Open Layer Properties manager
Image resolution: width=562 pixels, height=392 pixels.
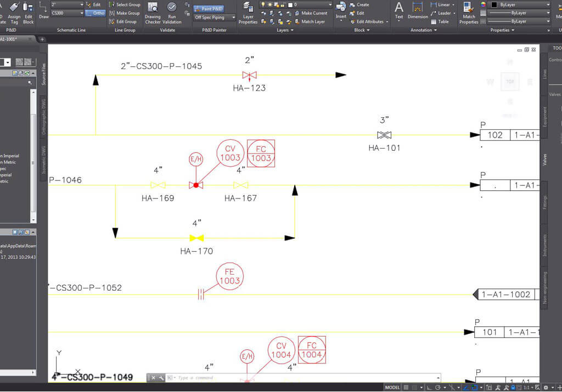pyautogui.click(x=248, y=13)
